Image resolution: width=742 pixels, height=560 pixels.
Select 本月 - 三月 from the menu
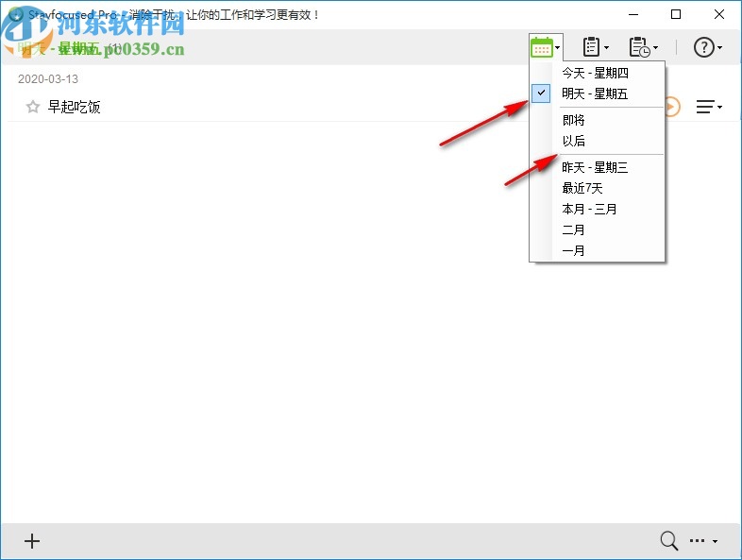tap(597, 210)
